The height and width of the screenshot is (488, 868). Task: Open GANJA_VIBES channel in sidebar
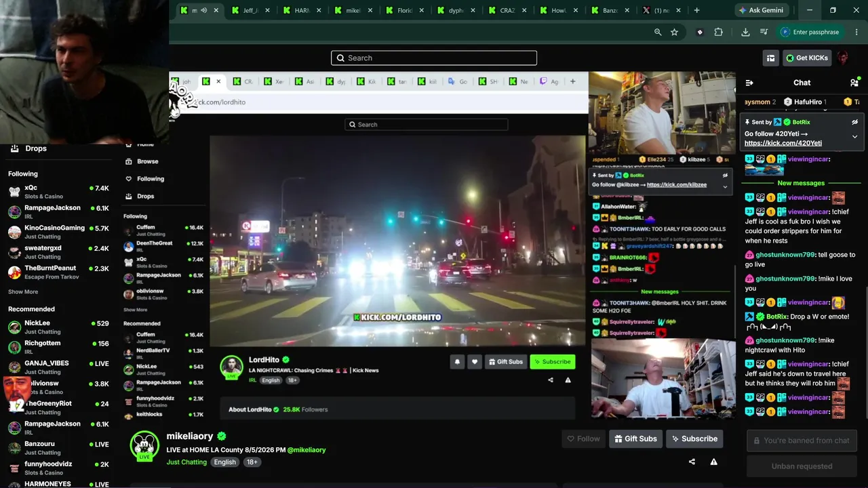click(58, 367)
